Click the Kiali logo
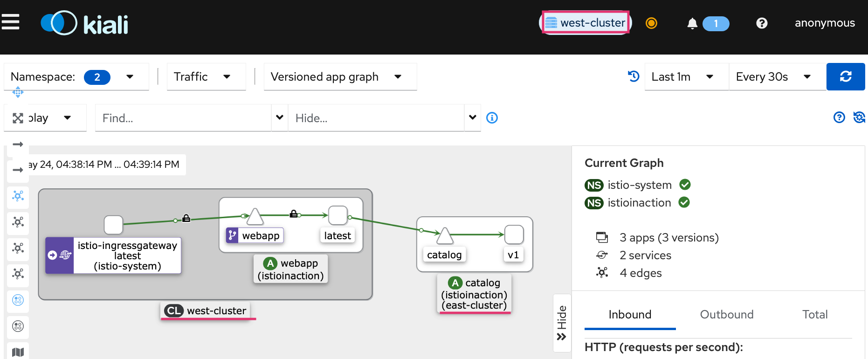This screenshot has height=359, width=868. click(x=84, y=23)
